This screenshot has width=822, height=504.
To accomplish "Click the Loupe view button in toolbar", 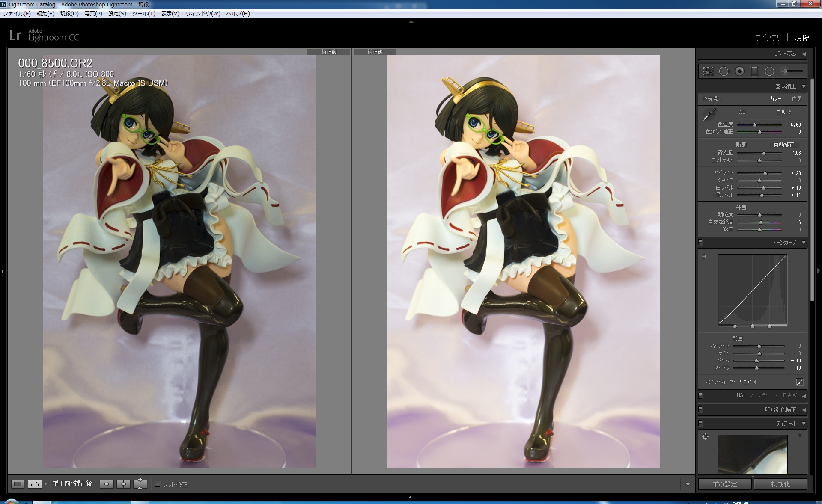I will click(18, 484).
